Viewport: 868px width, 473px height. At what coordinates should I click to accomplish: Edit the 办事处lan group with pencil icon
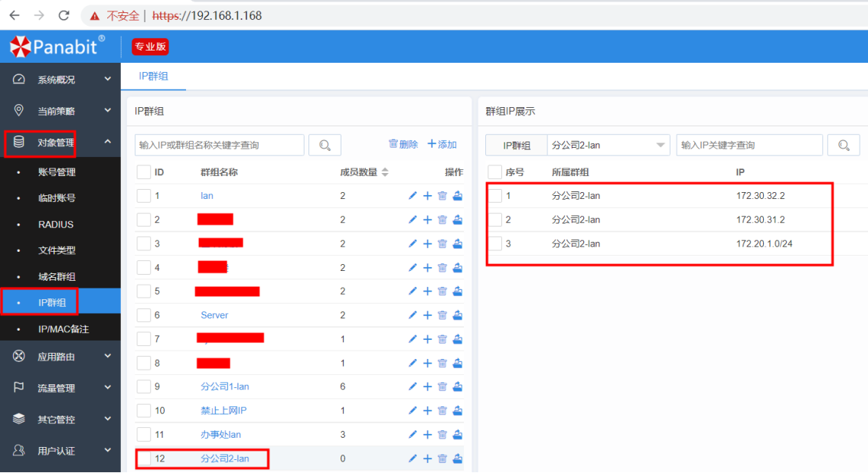413,435
